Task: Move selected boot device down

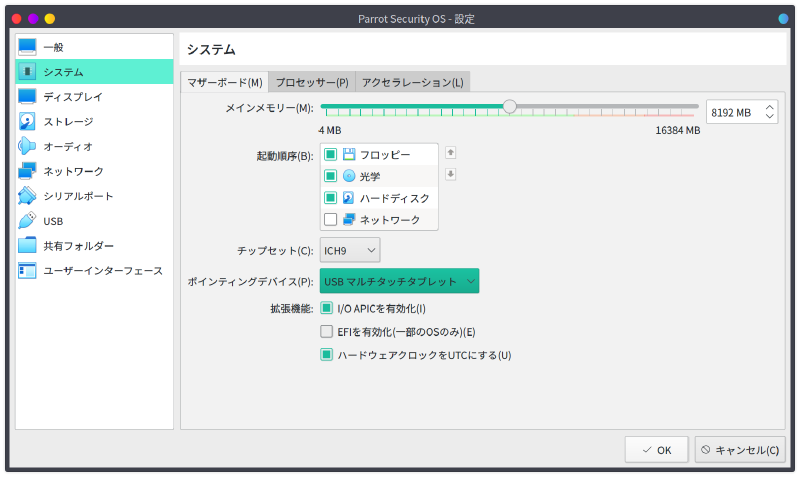Action: 451,174
